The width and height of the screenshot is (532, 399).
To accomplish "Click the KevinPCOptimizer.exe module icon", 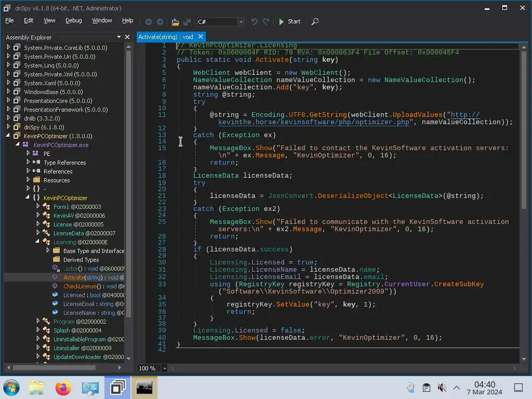I will 25,144.
